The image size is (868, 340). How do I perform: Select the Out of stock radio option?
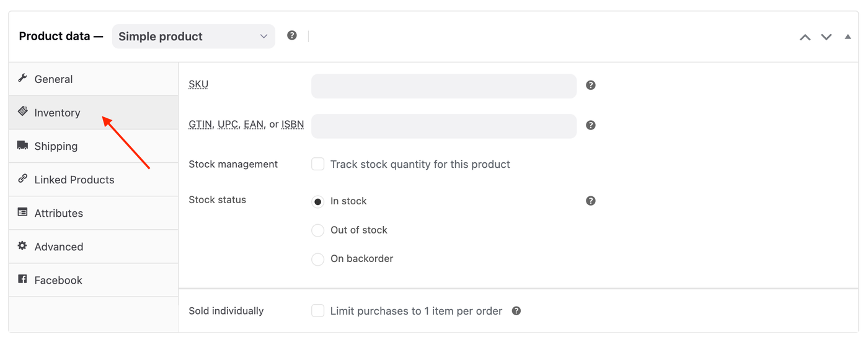[x=318, y=230]
